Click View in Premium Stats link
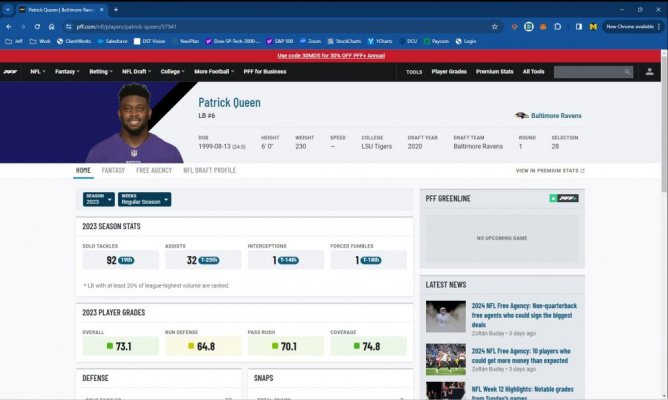 tap(550, 170)
